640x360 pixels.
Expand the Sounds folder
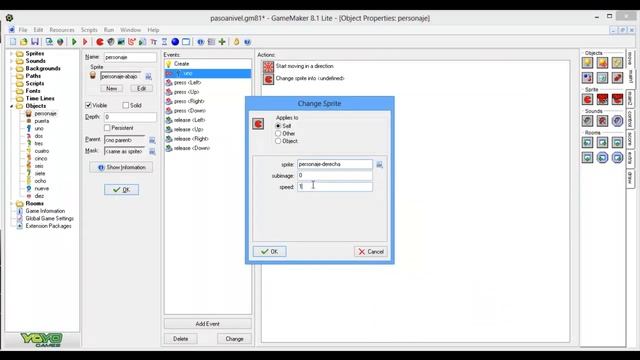(x=11, y=61)
